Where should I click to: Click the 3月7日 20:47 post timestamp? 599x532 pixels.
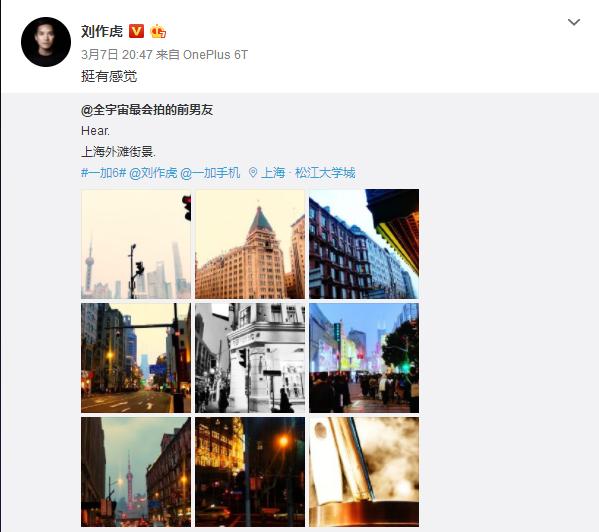pos(117,55)
